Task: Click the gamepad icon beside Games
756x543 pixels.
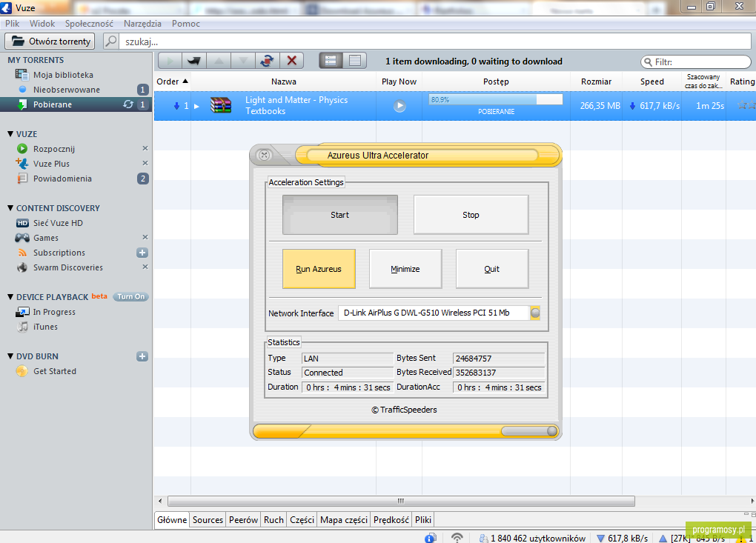Action: pos(22,238)
